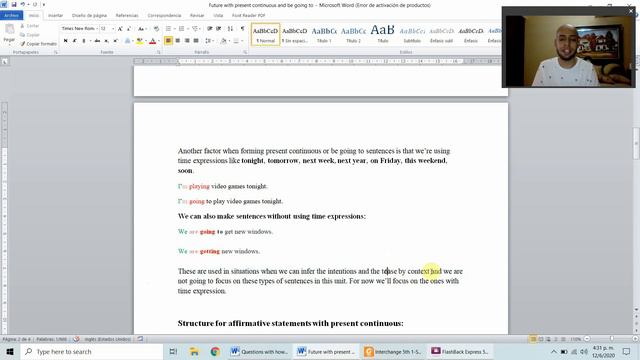Undo the last action

coord(23,4)
